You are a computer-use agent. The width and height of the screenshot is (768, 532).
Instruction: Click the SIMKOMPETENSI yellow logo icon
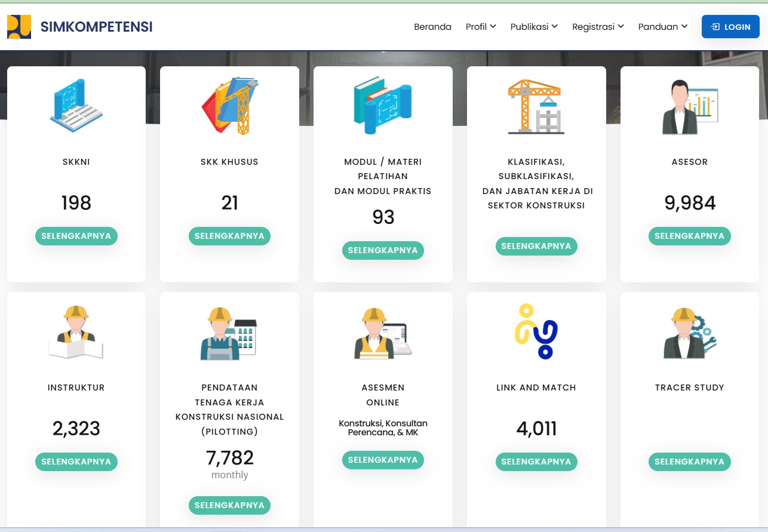click(x=19, y=27)
